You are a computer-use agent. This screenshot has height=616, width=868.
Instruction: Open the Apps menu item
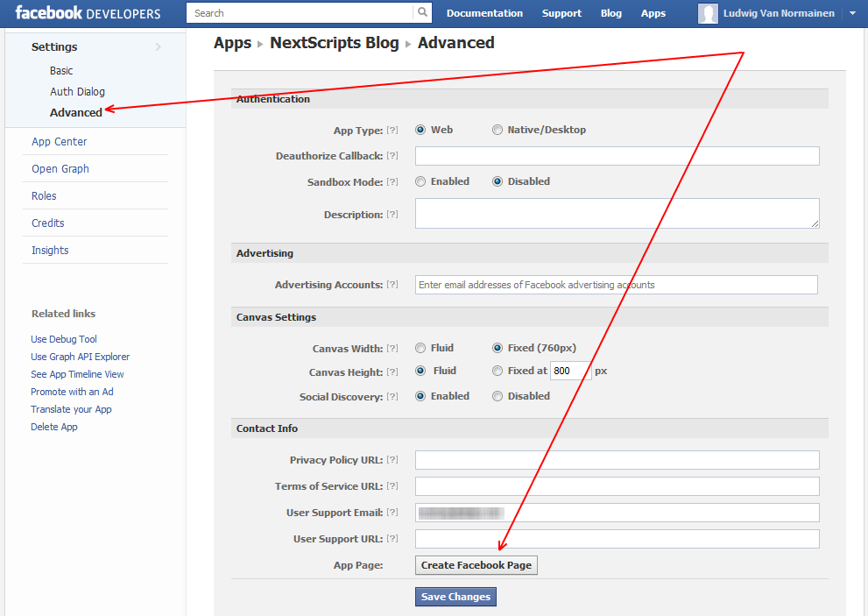(x=653, y=13)
